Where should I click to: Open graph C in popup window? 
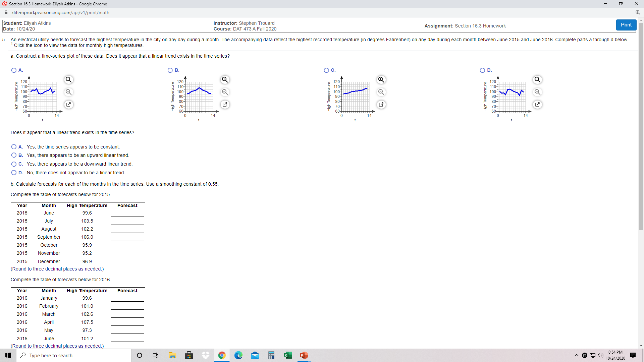pyautogui.click(x=381, y=105)
